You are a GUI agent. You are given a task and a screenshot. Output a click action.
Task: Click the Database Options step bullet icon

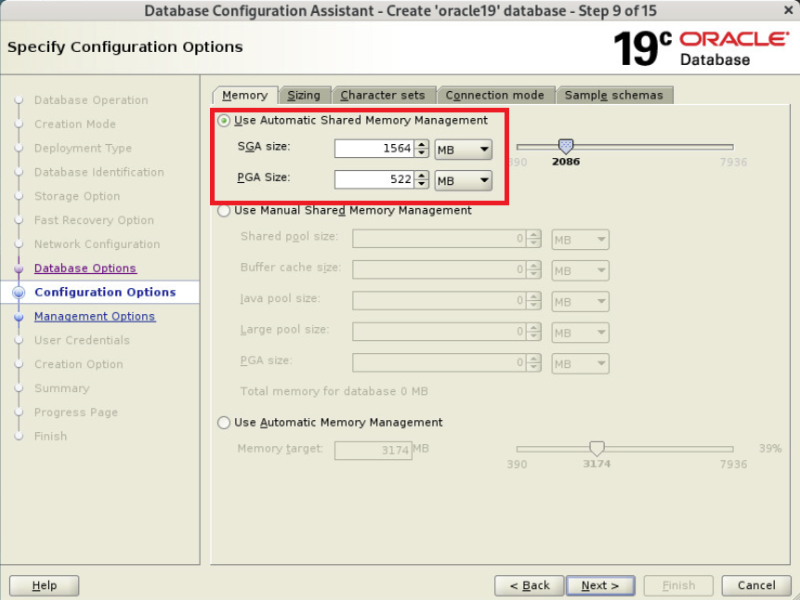click(19, 268)
